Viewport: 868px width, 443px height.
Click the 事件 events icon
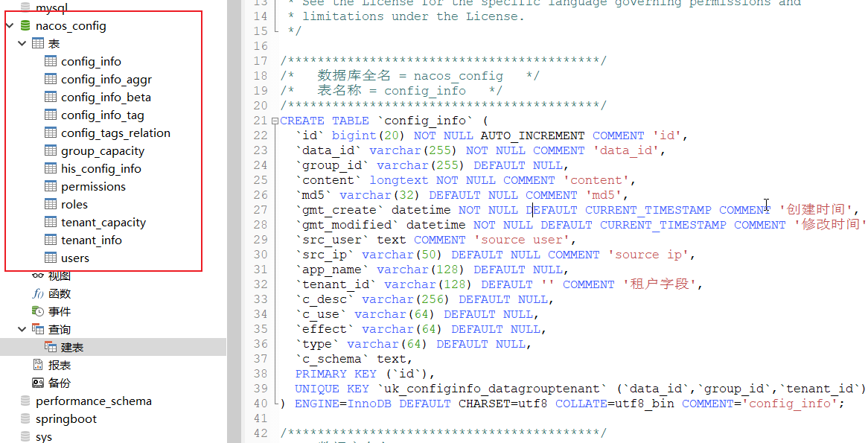(38, 311)
